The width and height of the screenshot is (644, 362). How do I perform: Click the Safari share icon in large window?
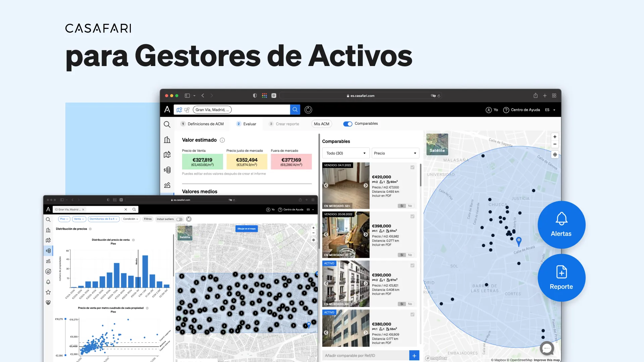pos(536,96)
